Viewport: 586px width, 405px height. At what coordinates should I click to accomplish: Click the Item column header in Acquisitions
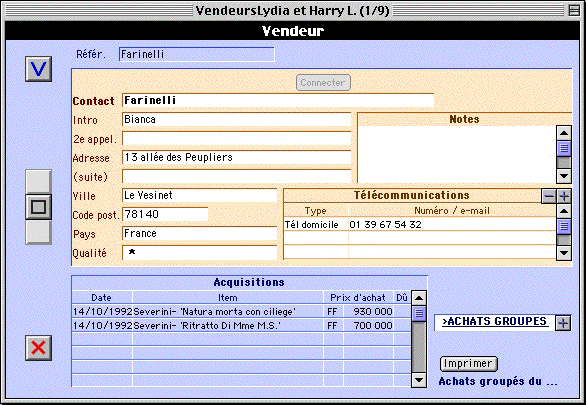[x=228, y=298]
